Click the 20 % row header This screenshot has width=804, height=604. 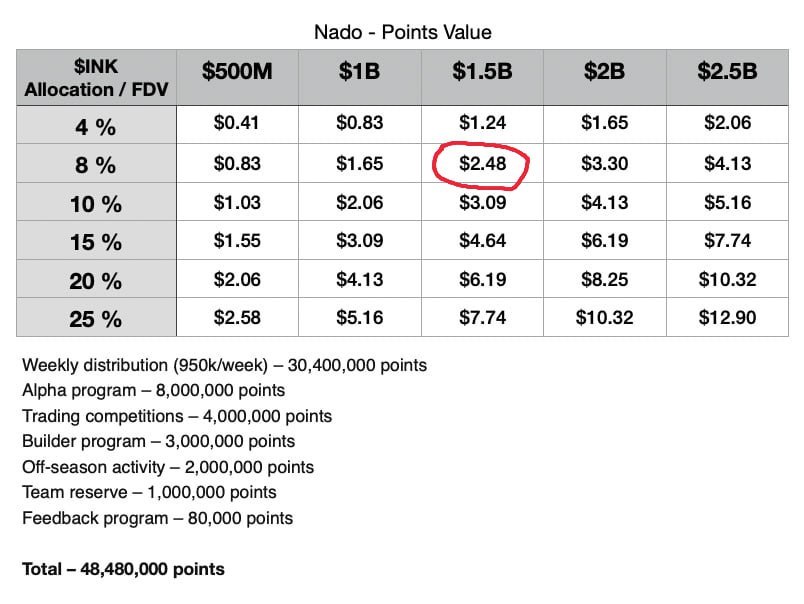click(x=96, y=281)
